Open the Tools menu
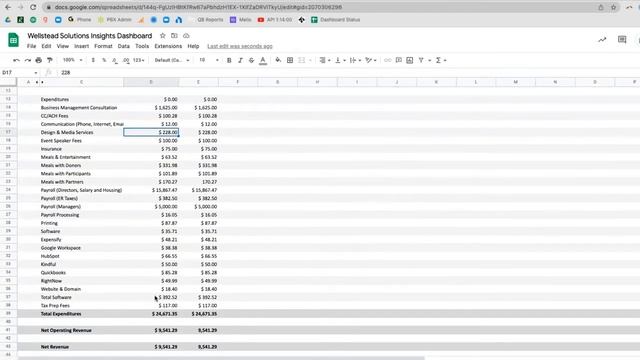The height and width of the screenshot is (360, 640). [142, 46]
